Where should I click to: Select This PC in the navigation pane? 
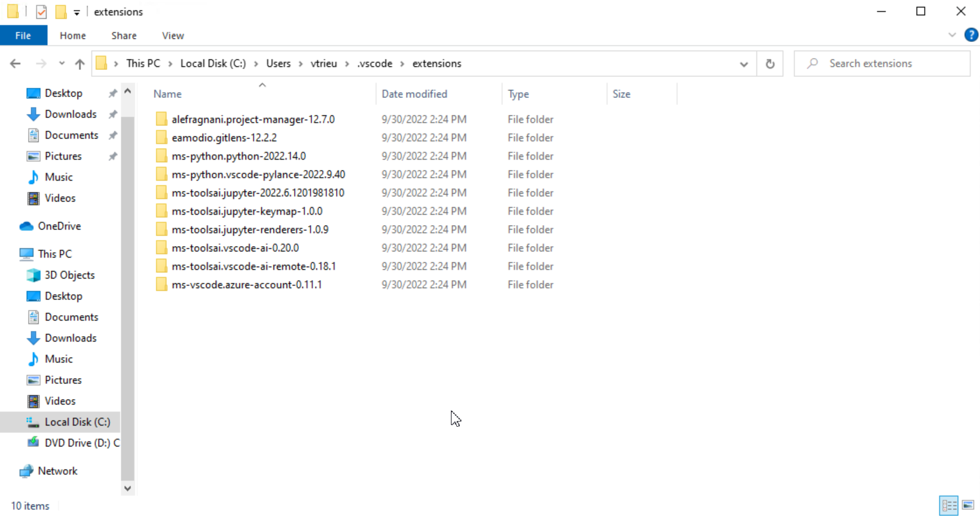54,254
